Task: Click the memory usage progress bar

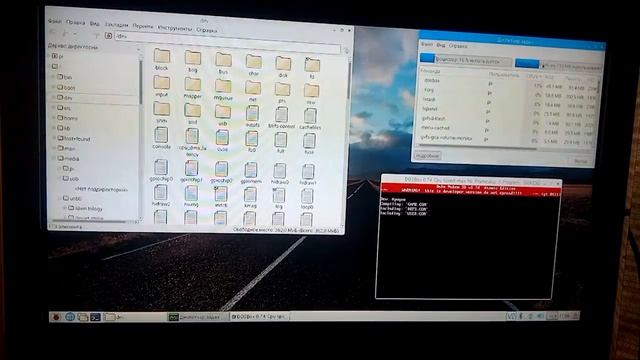Action: pyautogui.click(x=558, y=65)
